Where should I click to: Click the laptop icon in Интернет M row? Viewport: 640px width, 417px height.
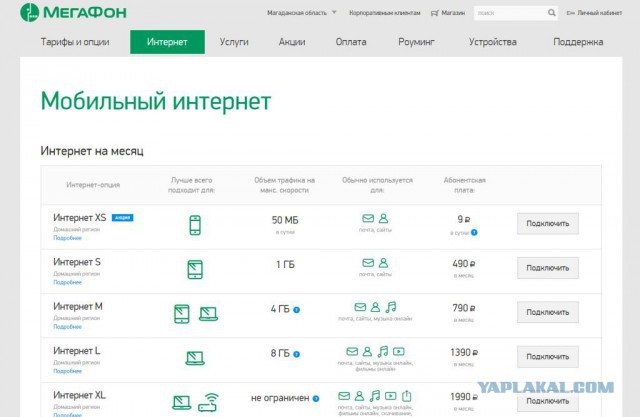point(208,314)
